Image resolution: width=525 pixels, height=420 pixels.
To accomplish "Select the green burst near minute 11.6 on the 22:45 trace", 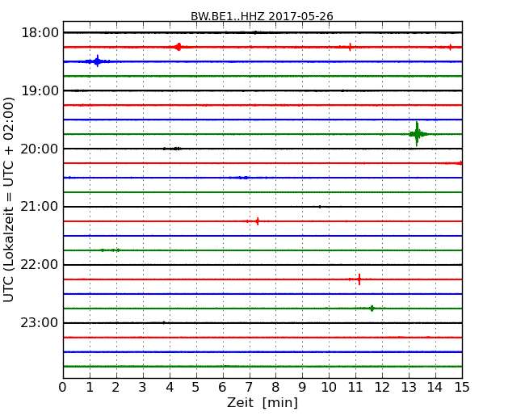I will (x=372, y=308).
